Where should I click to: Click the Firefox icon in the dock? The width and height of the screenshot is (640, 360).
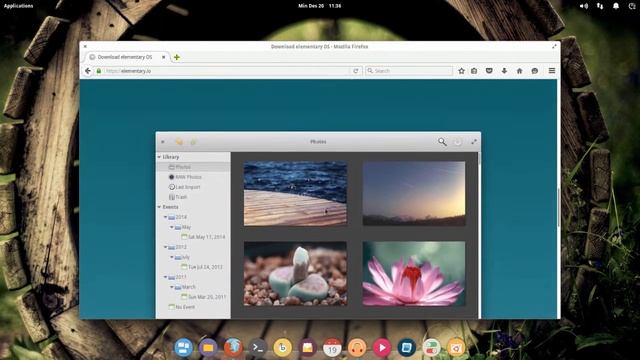(x=233, y=348)
